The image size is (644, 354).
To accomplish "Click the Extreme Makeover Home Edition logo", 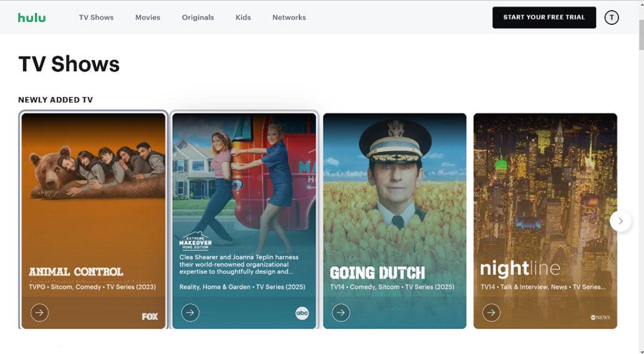I will (196, 241).
